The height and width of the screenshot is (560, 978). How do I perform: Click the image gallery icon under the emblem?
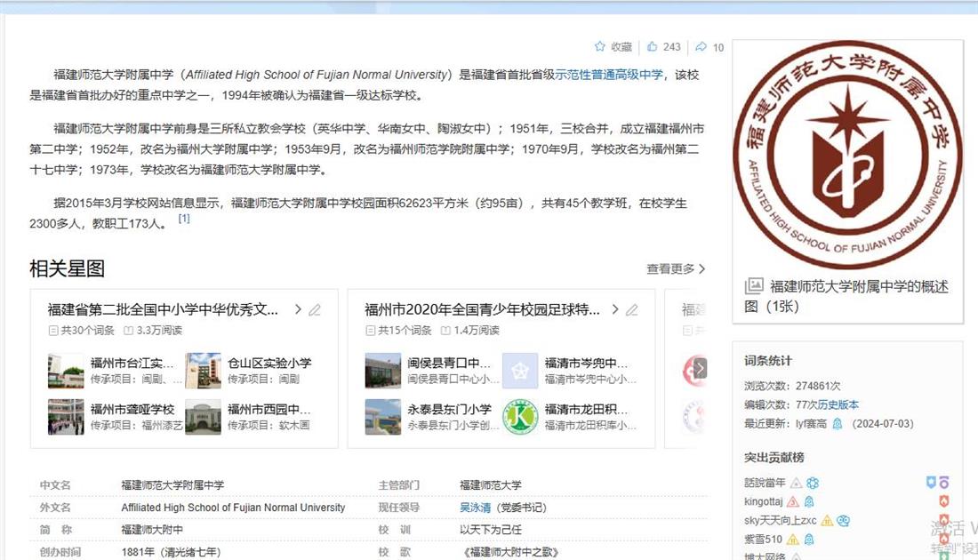(753, 286)
